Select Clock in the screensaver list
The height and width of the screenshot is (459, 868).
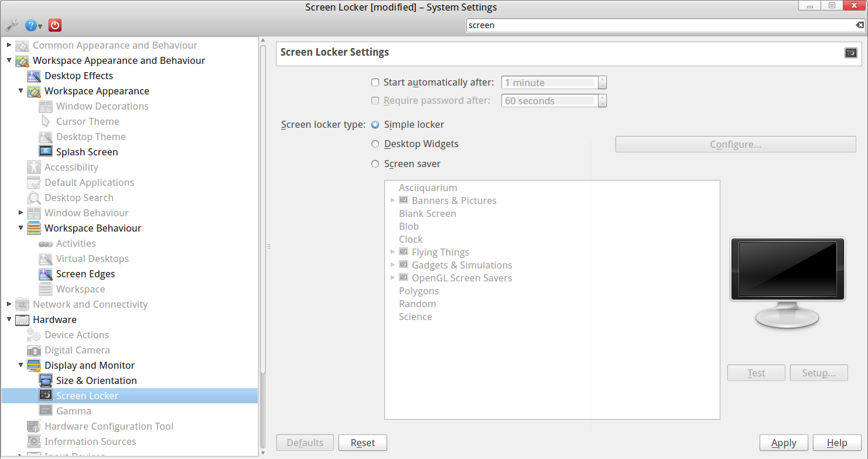pyautogui.click(x=411, y=239)
